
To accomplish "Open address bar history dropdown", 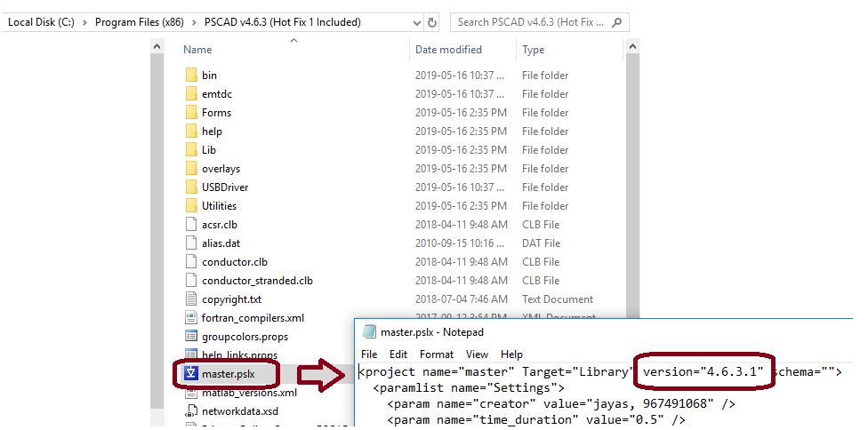I will [417, 23].
